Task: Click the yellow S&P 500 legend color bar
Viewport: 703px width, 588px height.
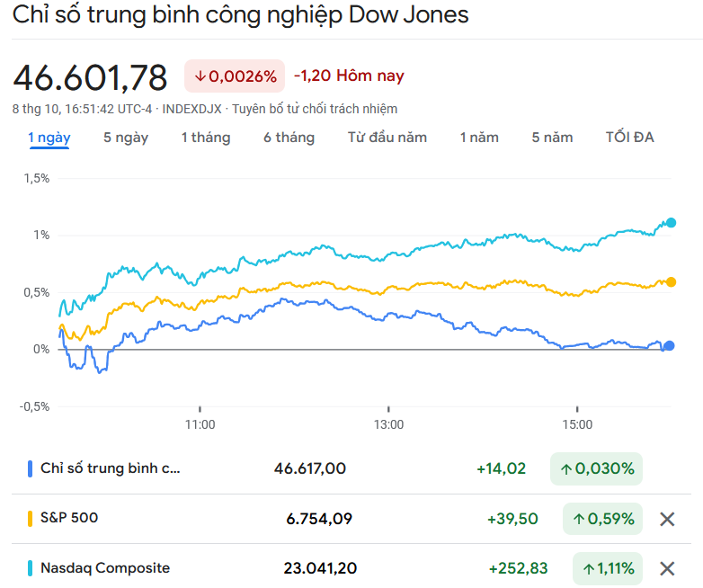Action: pyautogui.click(x=31, y=519)
